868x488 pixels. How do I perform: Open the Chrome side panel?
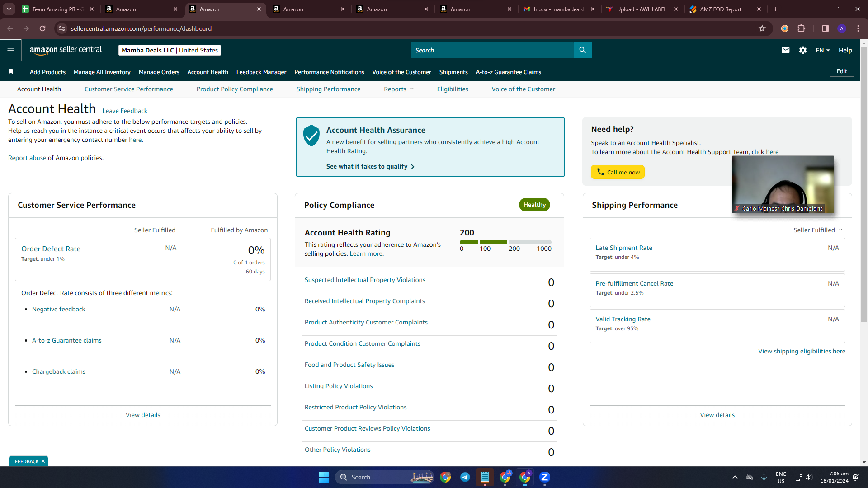[826, 28]
